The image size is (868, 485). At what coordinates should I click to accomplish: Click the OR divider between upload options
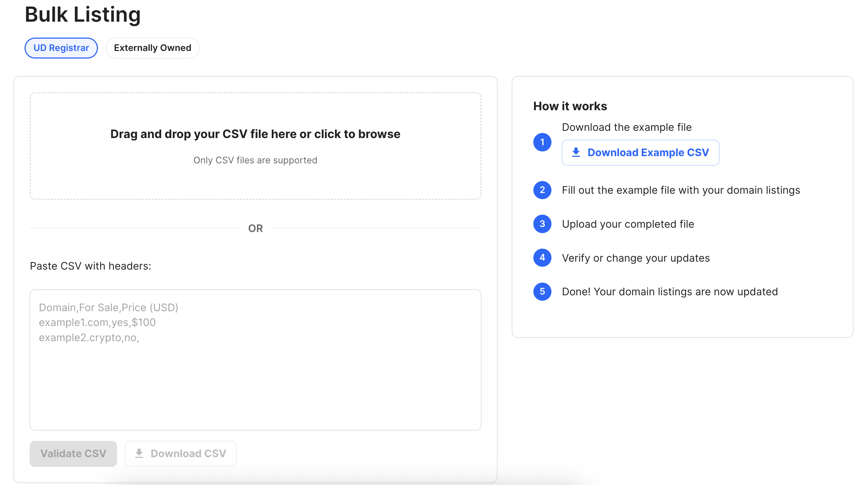[x=255, y=228]
